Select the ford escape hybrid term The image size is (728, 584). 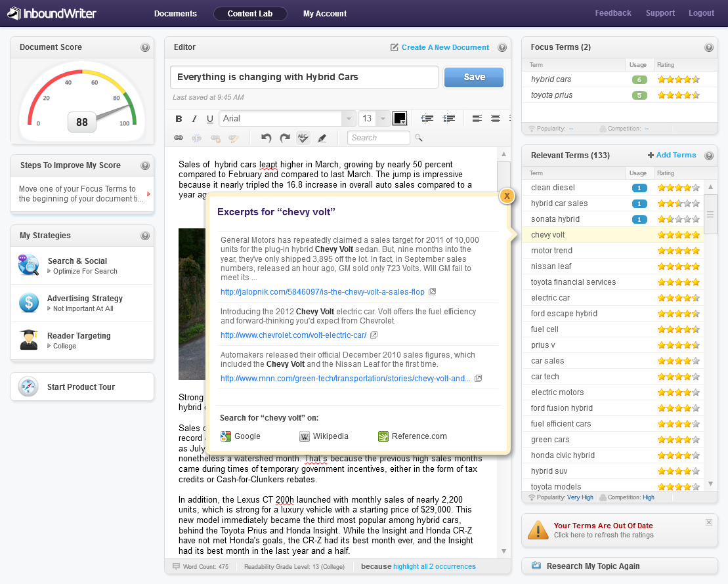tap(613, 314)
